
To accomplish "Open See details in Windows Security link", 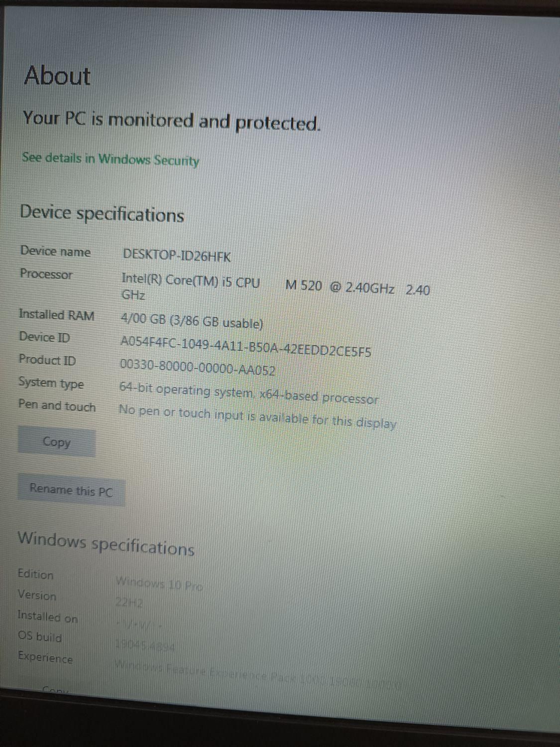I will 111,159.
